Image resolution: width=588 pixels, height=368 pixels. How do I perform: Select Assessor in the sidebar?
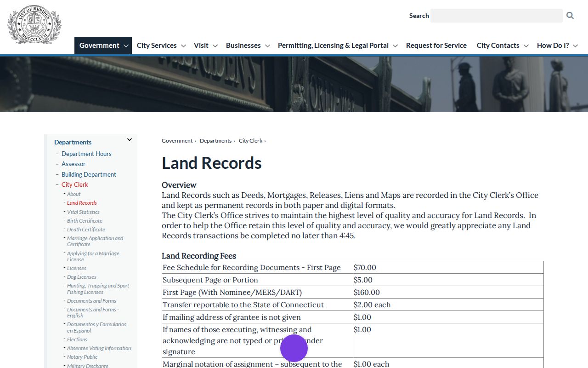coord(73,164)
